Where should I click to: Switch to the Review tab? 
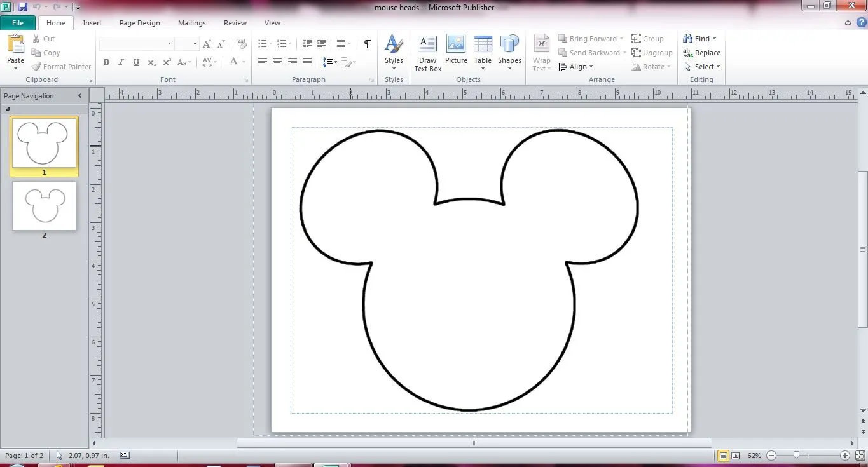(x=235, y=23)
